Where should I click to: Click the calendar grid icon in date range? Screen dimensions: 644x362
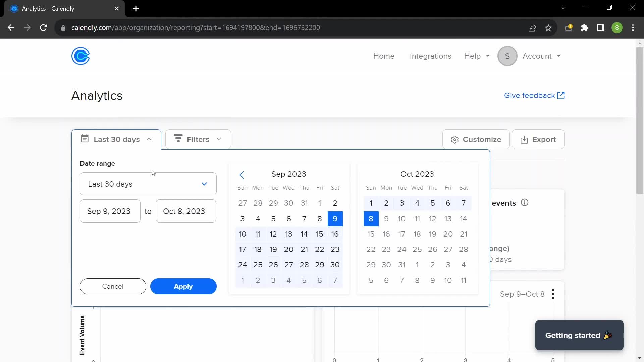(x=85, y=139)
